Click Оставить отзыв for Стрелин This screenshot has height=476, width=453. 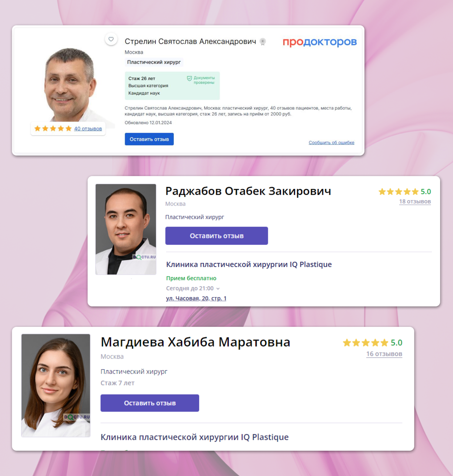149,139
